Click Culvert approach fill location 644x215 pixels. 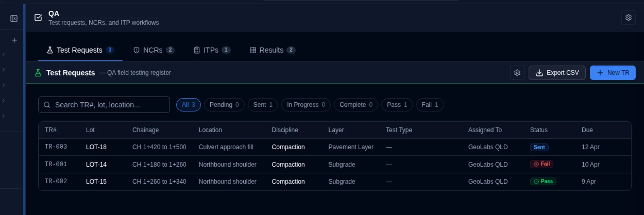226,147
